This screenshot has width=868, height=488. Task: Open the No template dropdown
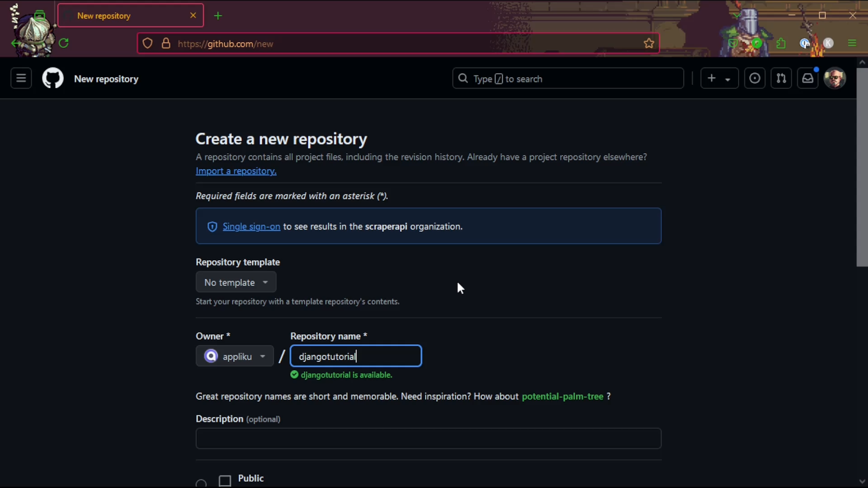tap(236, 282)
